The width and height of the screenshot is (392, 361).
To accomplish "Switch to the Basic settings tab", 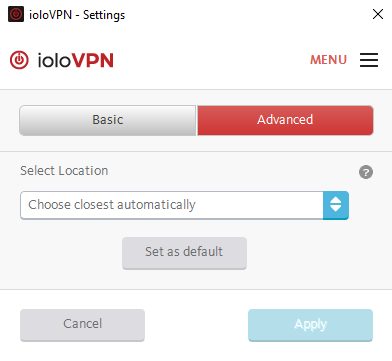I will click(x=108, y=120).
